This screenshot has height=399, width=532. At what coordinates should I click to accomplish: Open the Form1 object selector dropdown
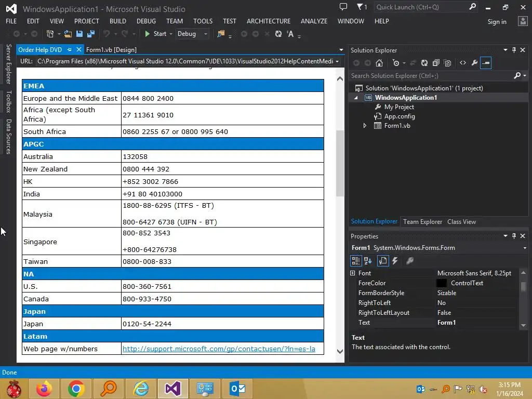525,248
